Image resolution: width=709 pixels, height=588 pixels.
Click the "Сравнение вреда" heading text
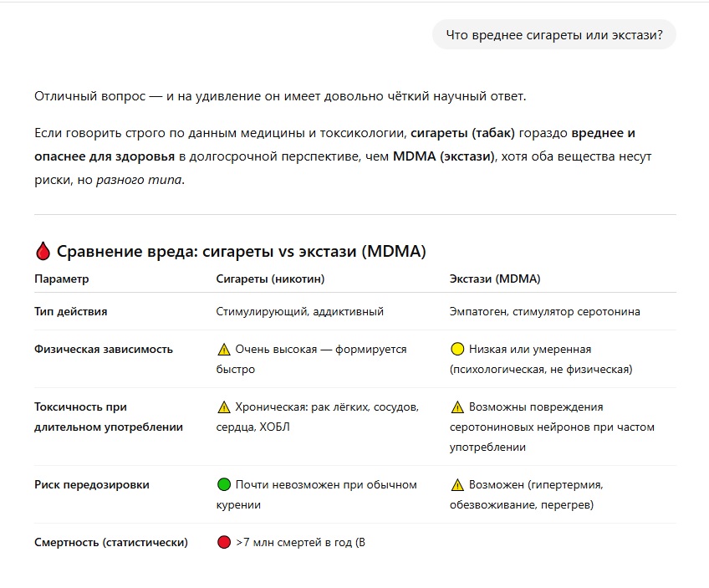pyautogui.click(x=242, y=251)
